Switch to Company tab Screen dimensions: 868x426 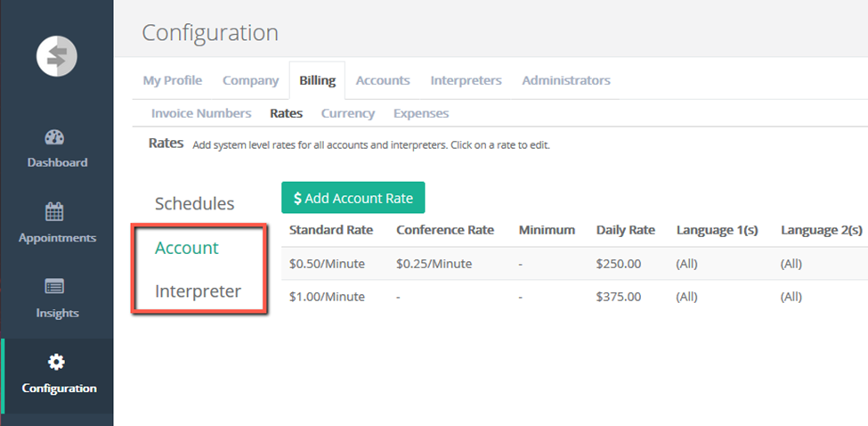click(x=250, y=80)
